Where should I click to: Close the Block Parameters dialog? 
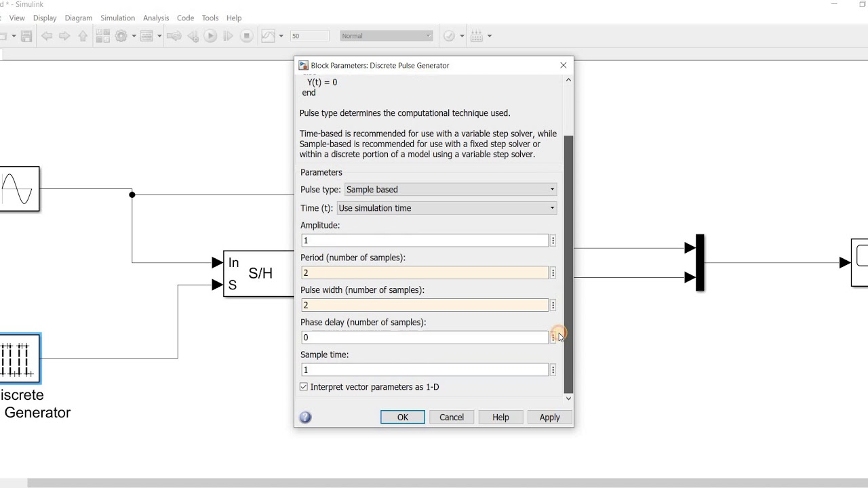pos(563,65)
